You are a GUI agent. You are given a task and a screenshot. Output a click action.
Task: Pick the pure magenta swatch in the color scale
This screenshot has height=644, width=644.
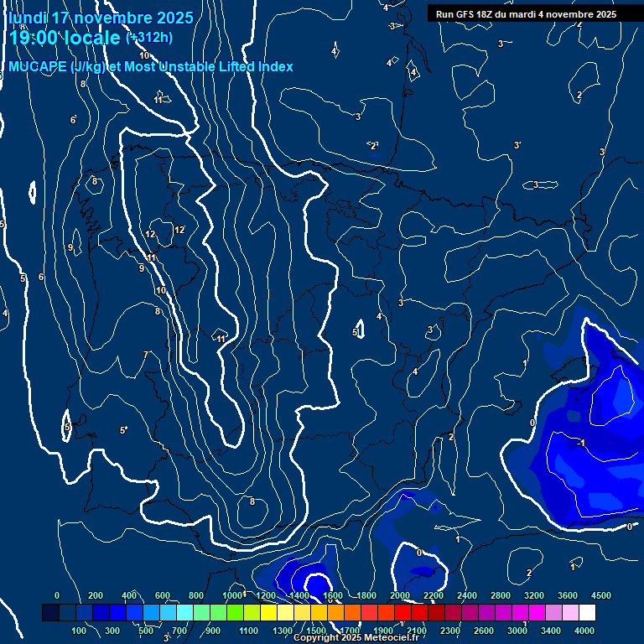click(x=537, y=612)
